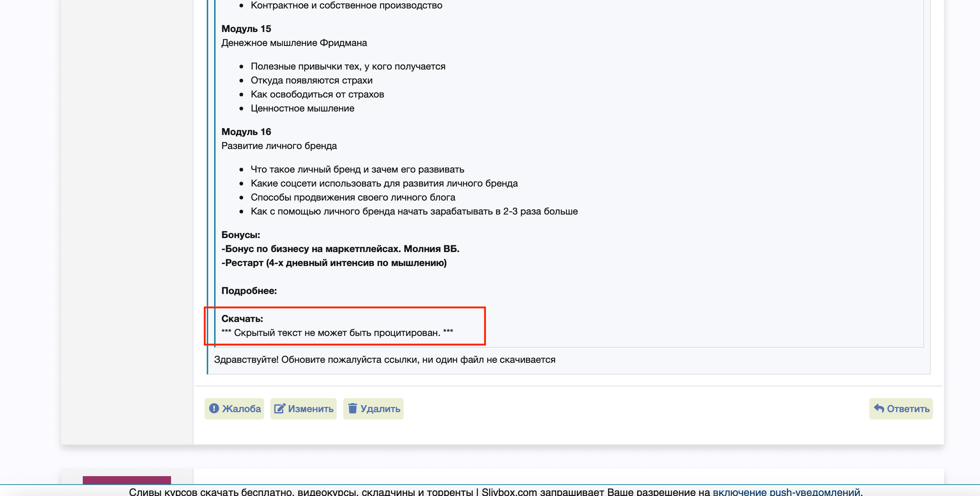Click the Удалить trash can icon

[x=352, y=408]
